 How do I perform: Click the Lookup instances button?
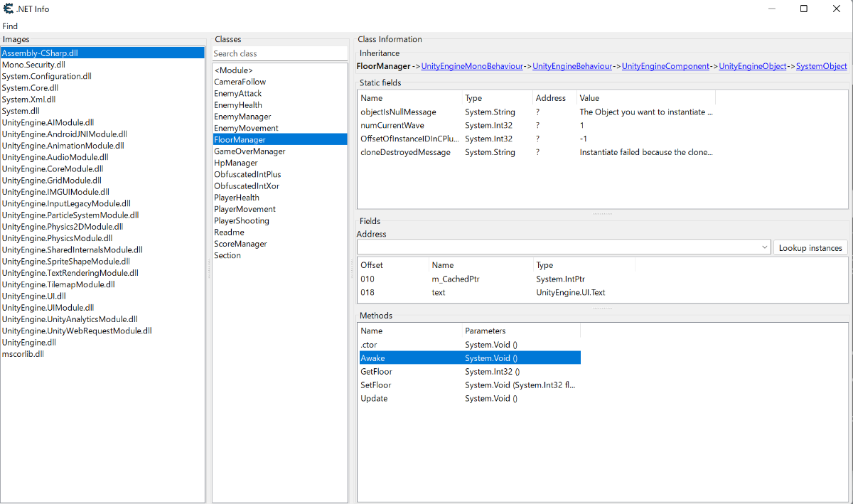point(810,247)
